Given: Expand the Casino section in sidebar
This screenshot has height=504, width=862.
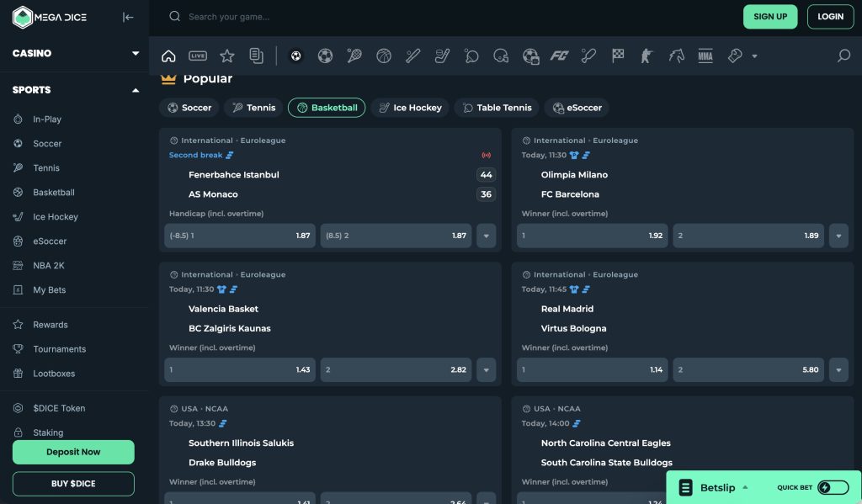Looking at the screenshot, I should (x=136, y=54).
